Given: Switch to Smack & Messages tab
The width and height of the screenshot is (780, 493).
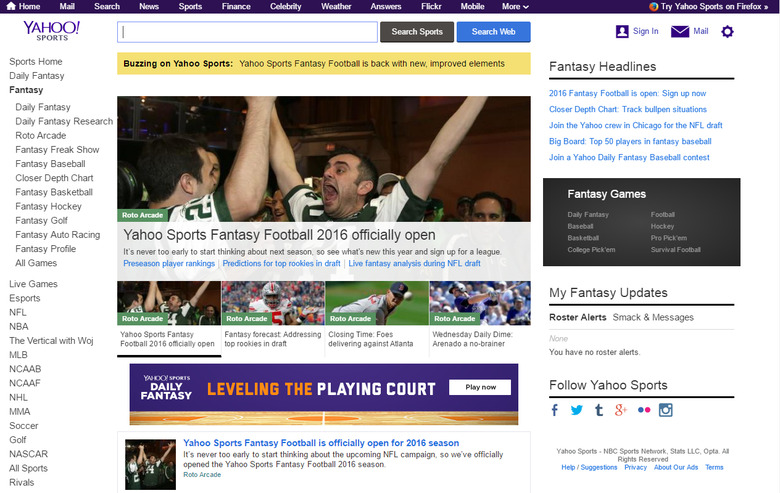Looking at the screenshot, I should 653,317.
